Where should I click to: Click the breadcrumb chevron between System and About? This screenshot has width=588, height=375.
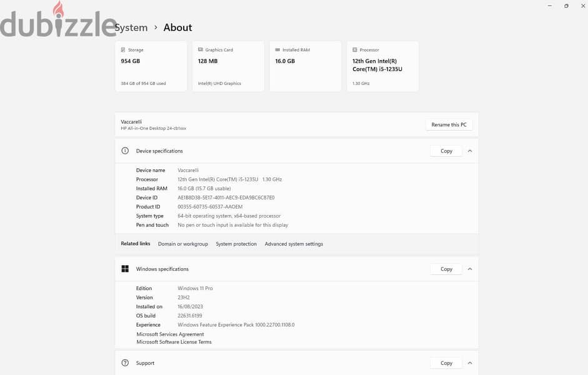pos(156,27)
